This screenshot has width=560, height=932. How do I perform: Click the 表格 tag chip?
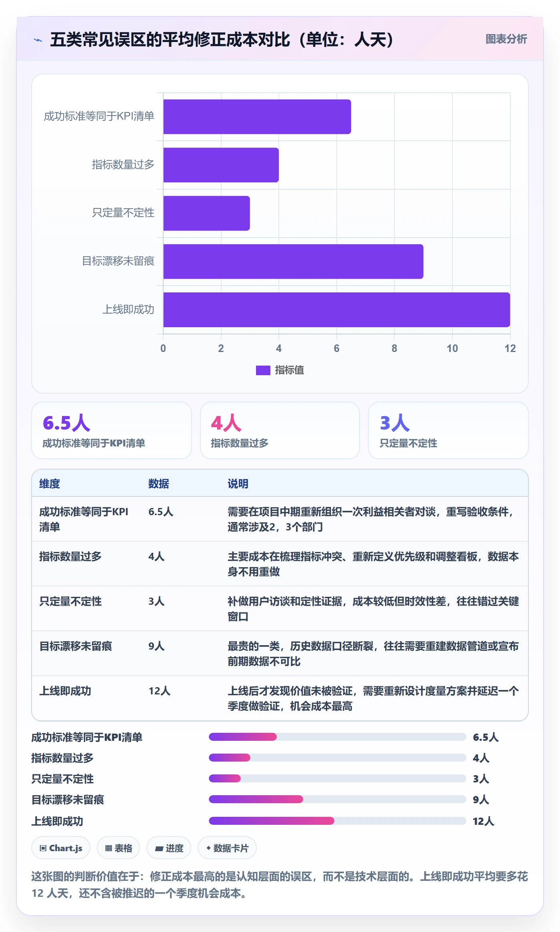tap(118, 848)
